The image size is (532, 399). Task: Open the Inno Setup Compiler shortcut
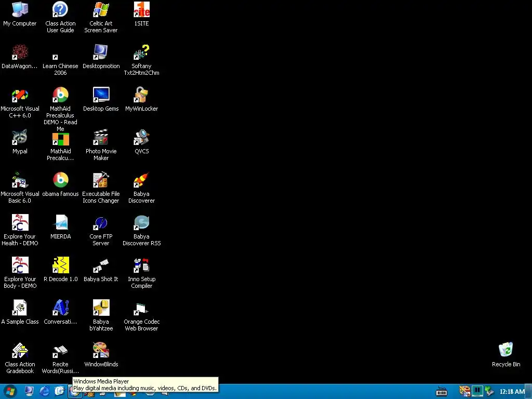(141, 265)
